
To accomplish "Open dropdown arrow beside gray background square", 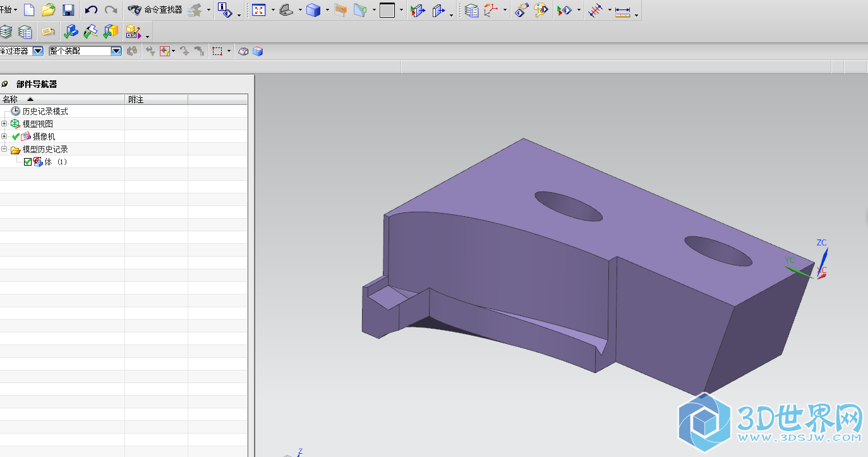I will 401,10.
